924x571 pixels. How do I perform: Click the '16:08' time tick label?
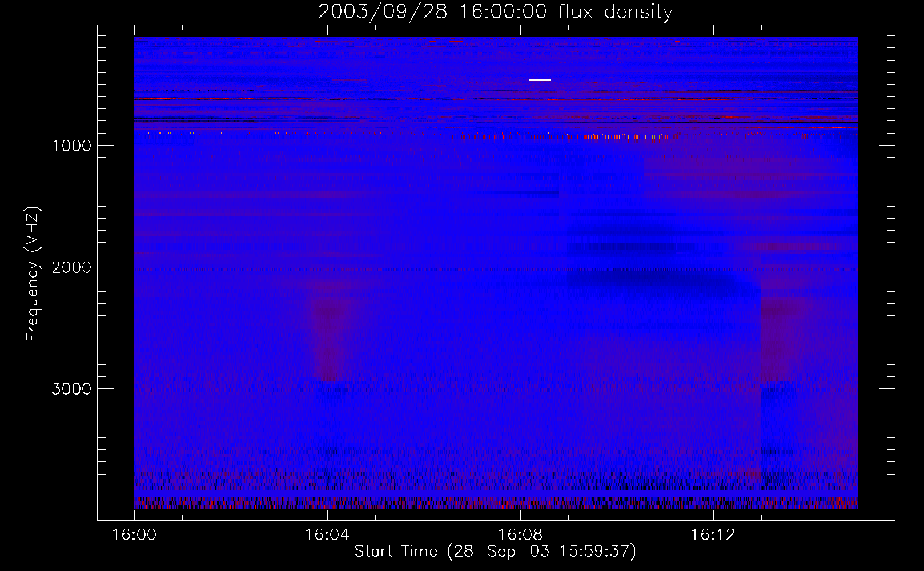pos(520,535)
